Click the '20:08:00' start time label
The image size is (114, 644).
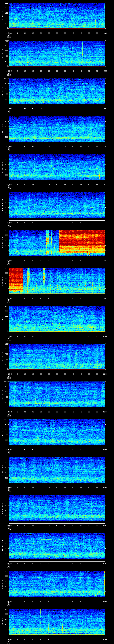9,298
